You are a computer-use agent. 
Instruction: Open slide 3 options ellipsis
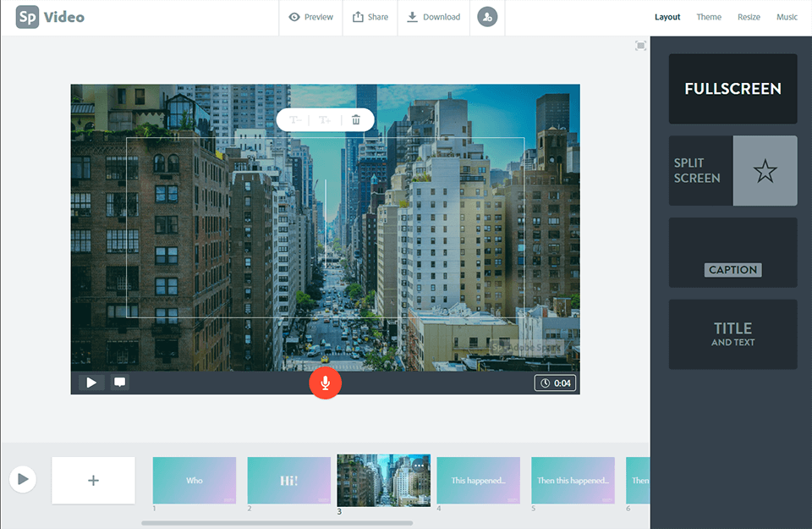point(419,466)
